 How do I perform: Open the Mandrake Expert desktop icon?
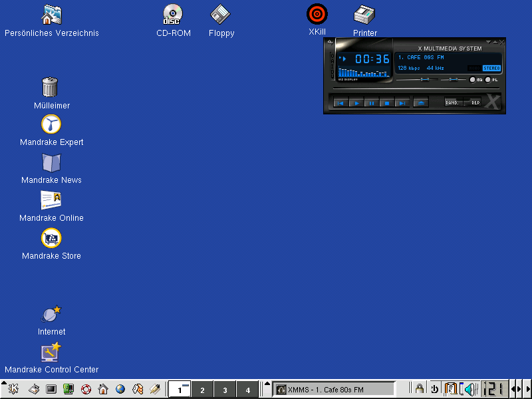point(52,130)
